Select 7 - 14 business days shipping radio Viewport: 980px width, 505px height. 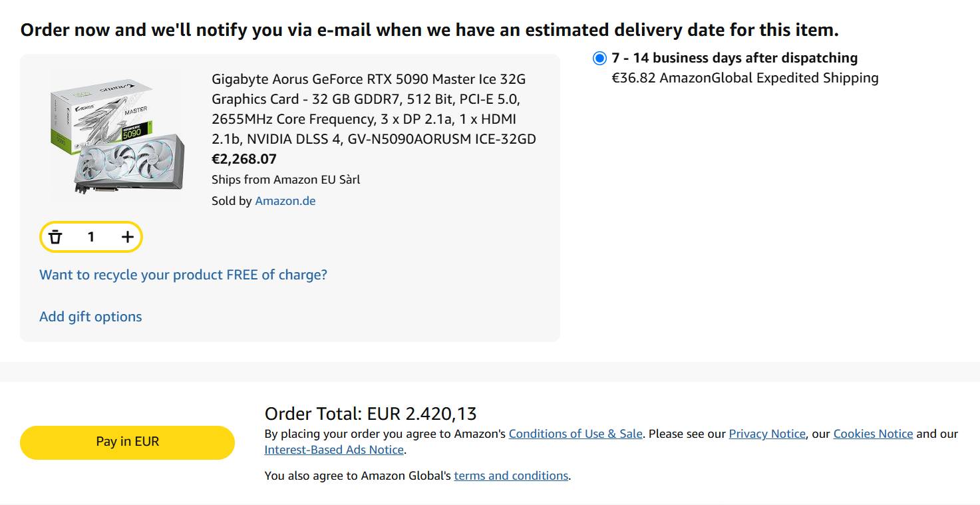coord(599,58)
